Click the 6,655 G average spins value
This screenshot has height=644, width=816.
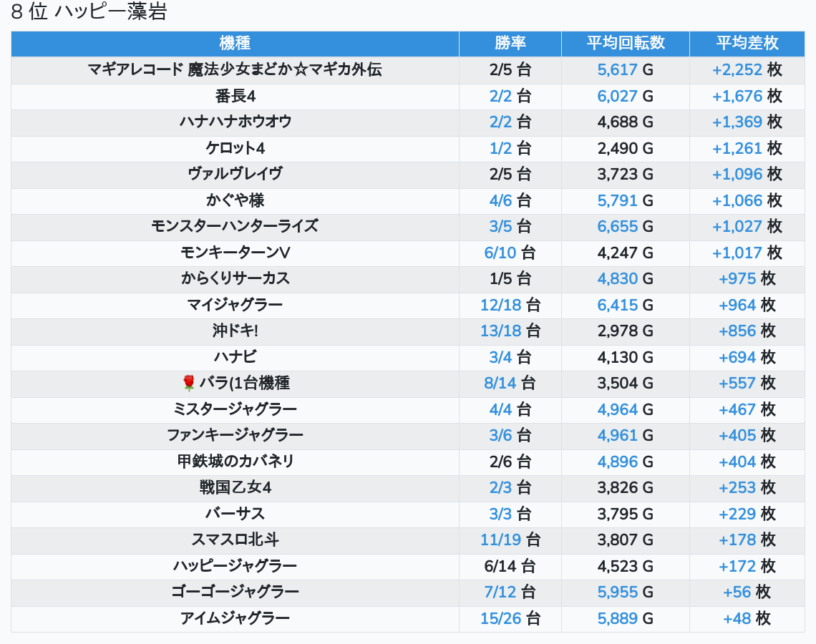click(x=625, y=226)
